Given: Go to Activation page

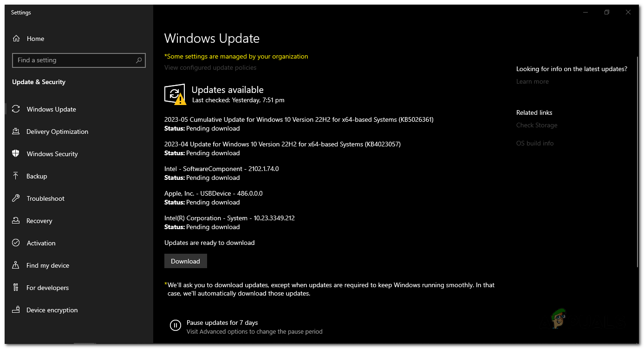Looking at the screenshot, I should [x=41, y=243].
